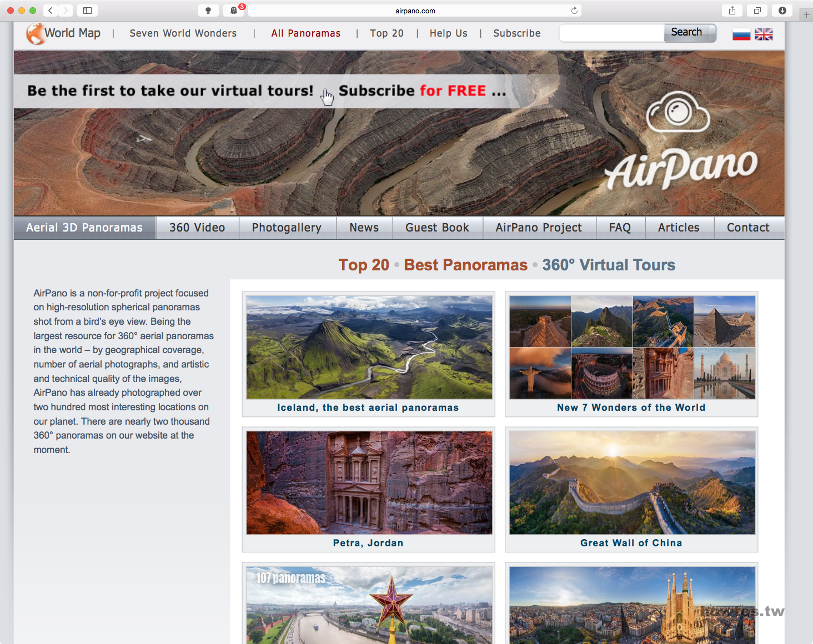This screenshot has width=813, height=644.
Task: Open the Safari Share menu
Action: [x=732, y=11]
